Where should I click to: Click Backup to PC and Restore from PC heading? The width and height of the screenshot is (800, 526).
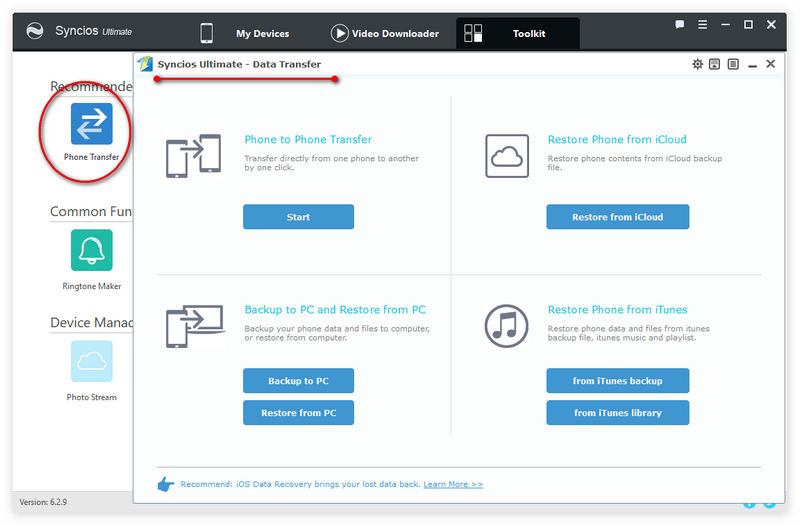click(x=335, y=310)
